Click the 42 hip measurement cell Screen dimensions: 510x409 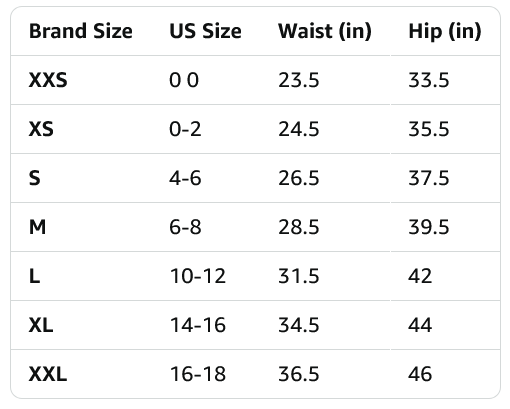(x=420, y=276)
